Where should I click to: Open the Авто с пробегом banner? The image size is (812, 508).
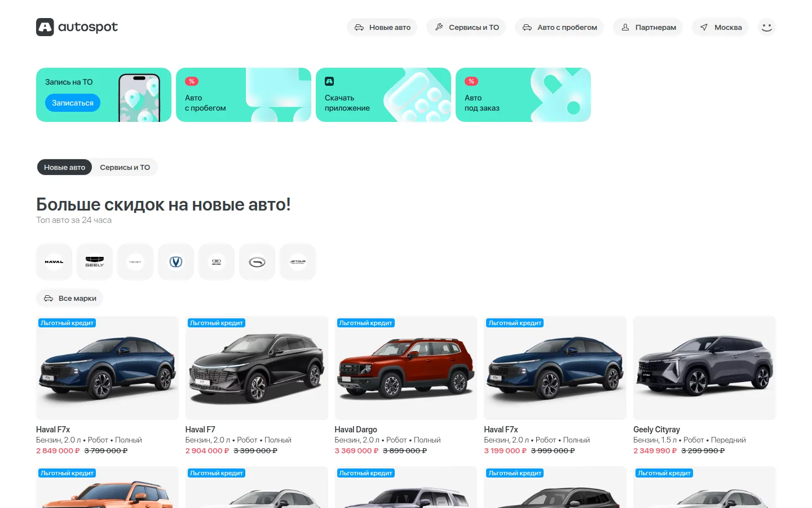[244, 95]
